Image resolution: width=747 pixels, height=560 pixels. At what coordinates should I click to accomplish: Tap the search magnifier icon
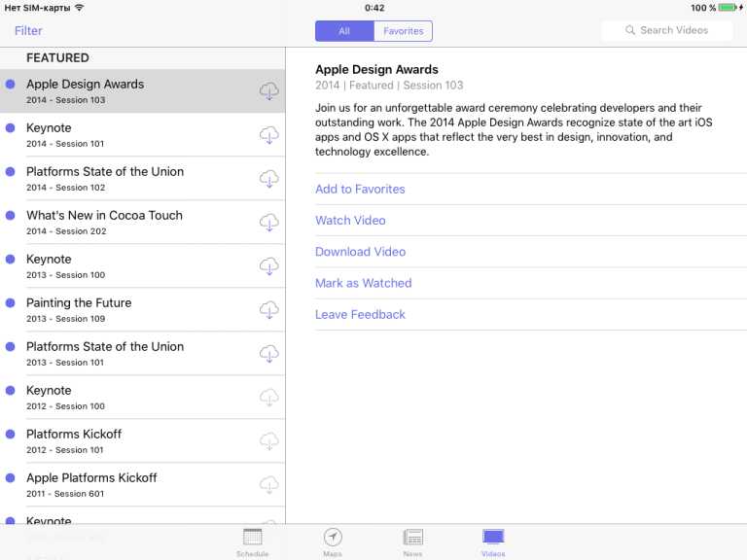(x=630, y=30)
